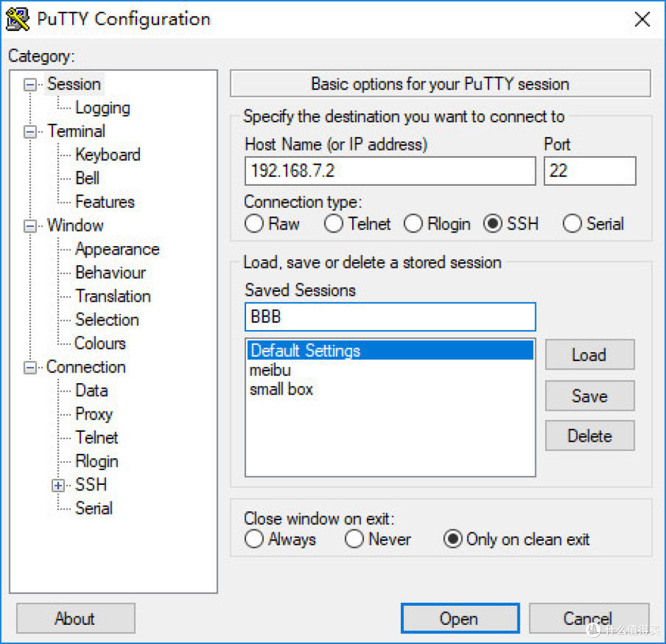Open the Colours category
This screenshot has width=666, height=644.
(x=100, y=344)
